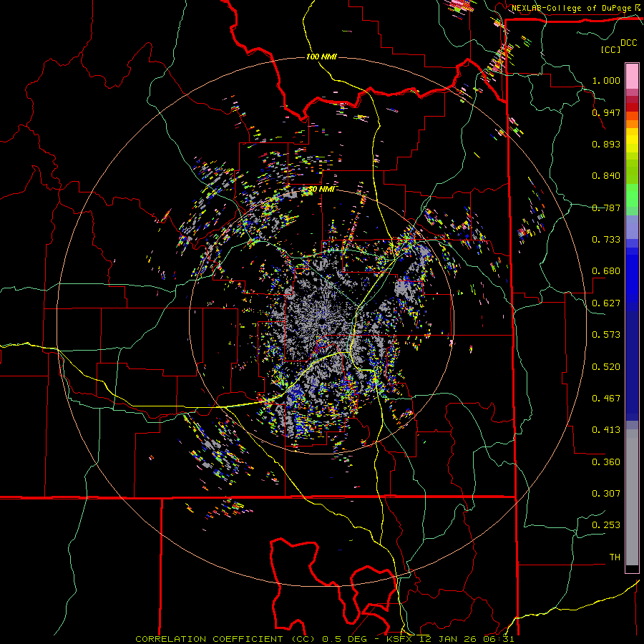
Task: Click the 0.680 value on color scale
Action: (606, 271)
